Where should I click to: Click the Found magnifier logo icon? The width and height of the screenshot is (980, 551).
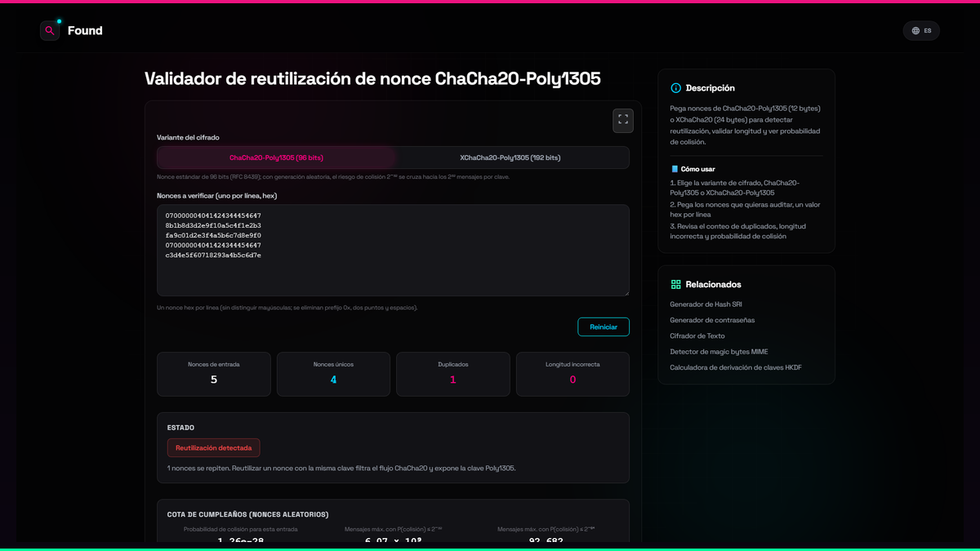point(50,31)
